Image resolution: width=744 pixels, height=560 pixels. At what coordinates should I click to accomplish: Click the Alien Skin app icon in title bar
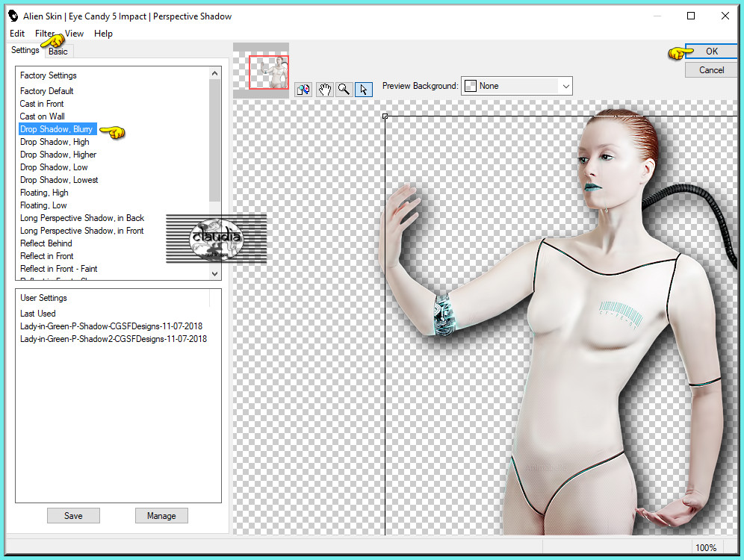[13, 16]
